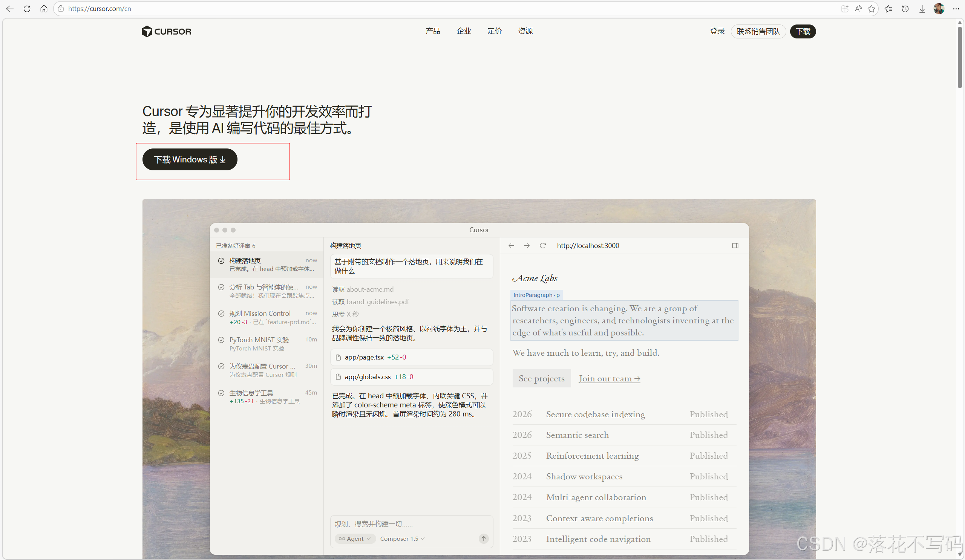Click check circle of 规划 Mission Control
The width and height of the screenshot is (965, 560).
tap(221, 314)
